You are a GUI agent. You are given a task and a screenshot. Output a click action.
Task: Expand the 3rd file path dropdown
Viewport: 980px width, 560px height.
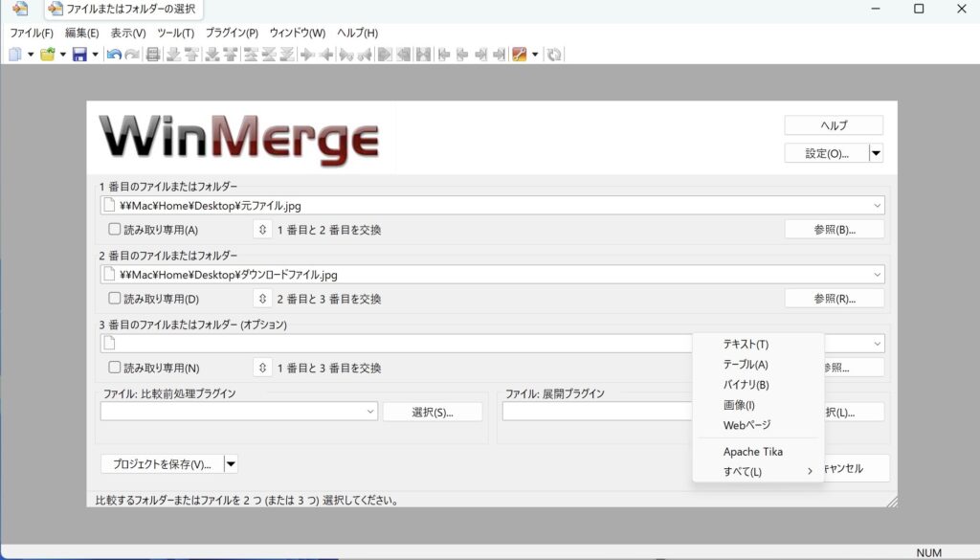pyautogui.click(x=877, y=343)
